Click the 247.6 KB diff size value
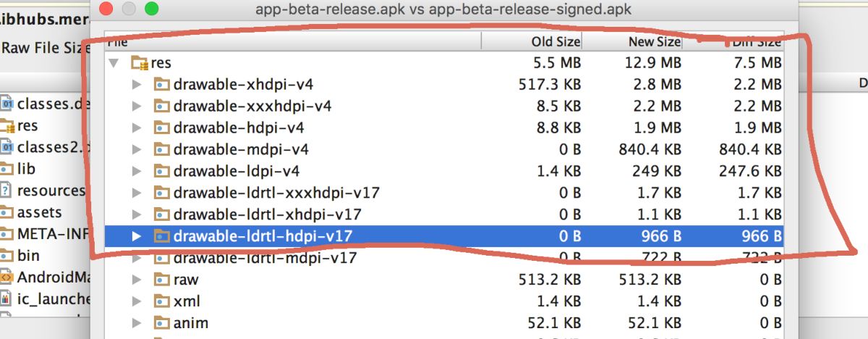 coord(751,172)
